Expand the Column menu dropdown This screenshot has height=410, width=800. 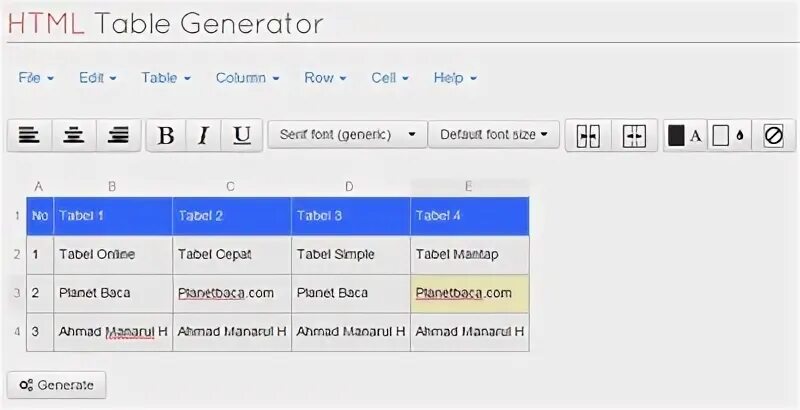247,78
